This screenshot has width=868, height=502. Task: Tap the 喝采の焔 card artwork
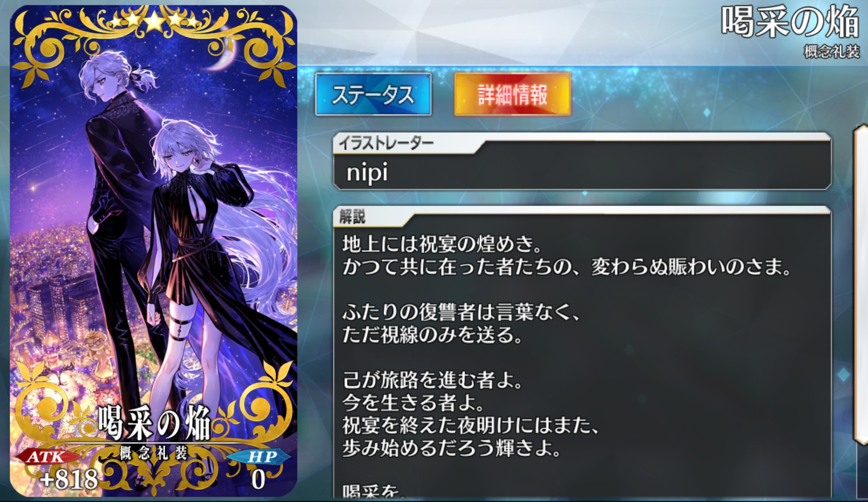point(153,251)
